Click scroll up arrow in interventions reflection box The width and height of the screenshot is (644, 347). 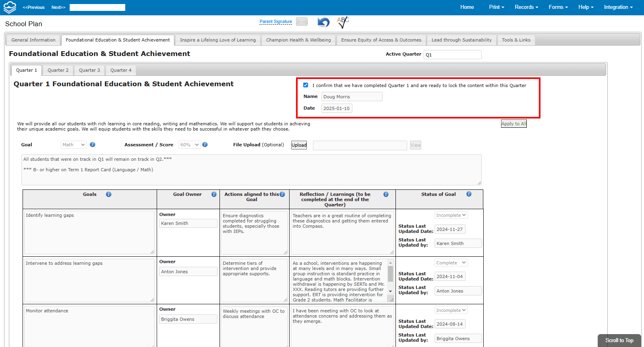click(x=390, y=263)
